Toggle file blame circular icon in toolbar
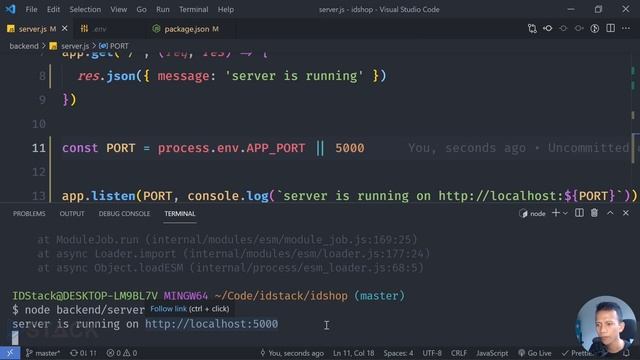The width and height of the screenshot is (640, 360). pos(595,29)
